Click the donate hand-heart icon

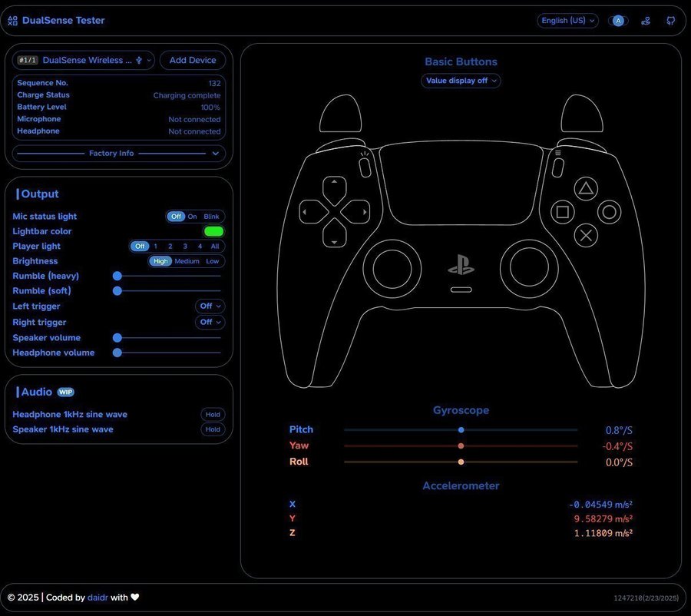pos(646,21)
